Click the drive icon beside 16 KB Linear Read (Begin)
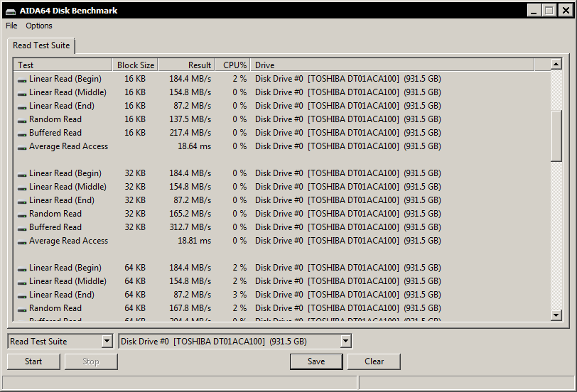 coord(22,80)
